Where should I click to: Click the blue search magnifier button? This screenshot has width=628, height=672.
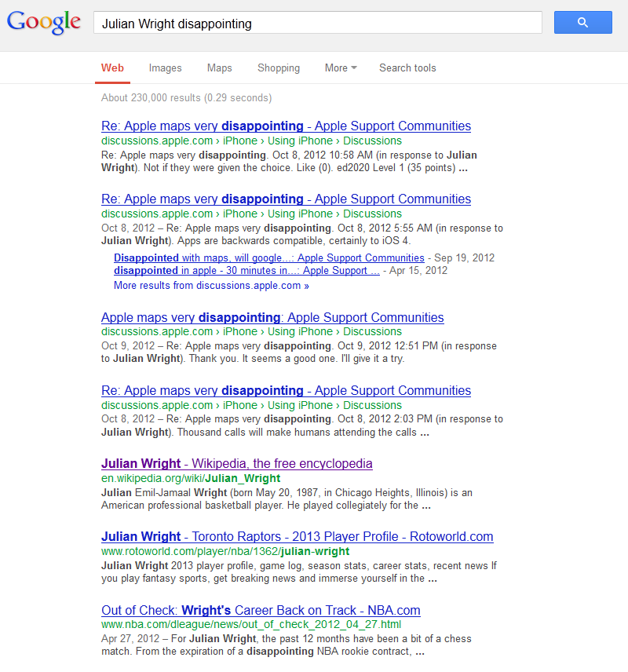coord(583,22)
